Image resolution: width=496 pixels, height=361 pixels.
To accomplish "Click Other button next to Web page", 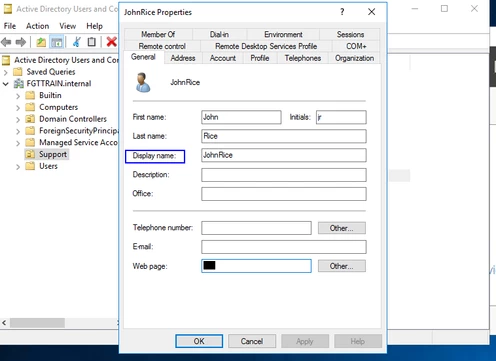I will click(342, 266).
